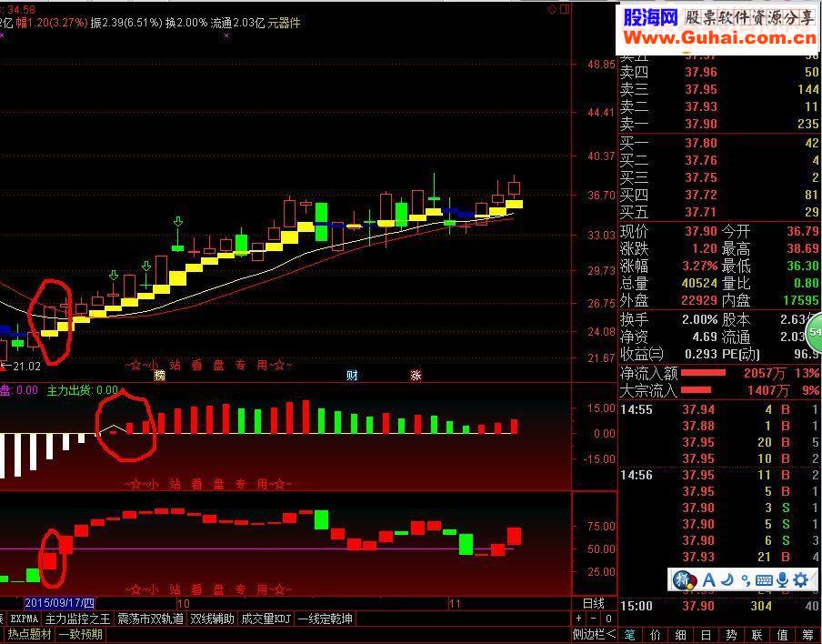The width and height of the screenshot is (822, 644).
Task: Click the diamond icon above the chart
Action: point(552,9)
